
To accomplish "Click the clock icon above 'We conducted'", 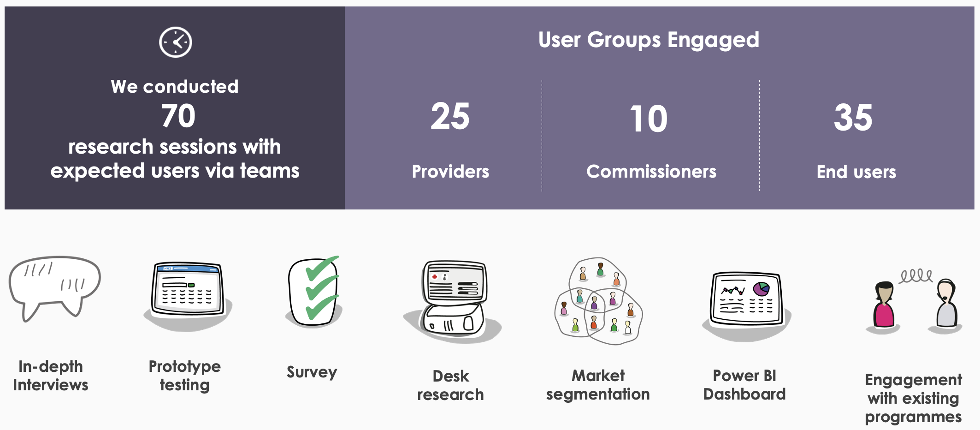I will (x=176, y=42).
